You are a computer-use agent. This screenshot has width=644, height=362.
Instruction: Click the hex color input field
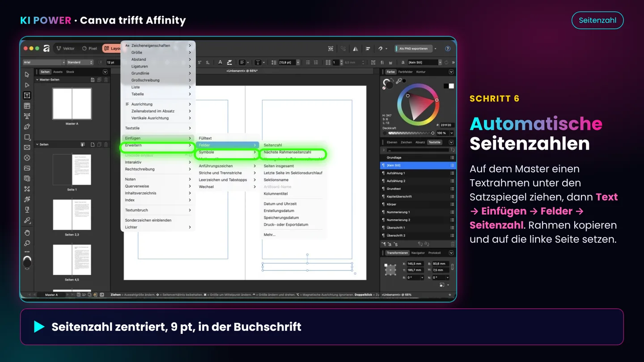pos(446,125)
